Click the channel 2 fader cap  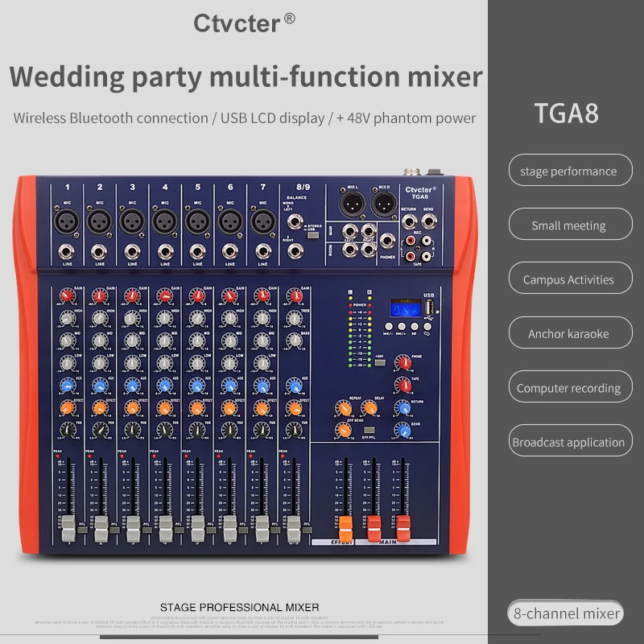click(x=101, y=529)
